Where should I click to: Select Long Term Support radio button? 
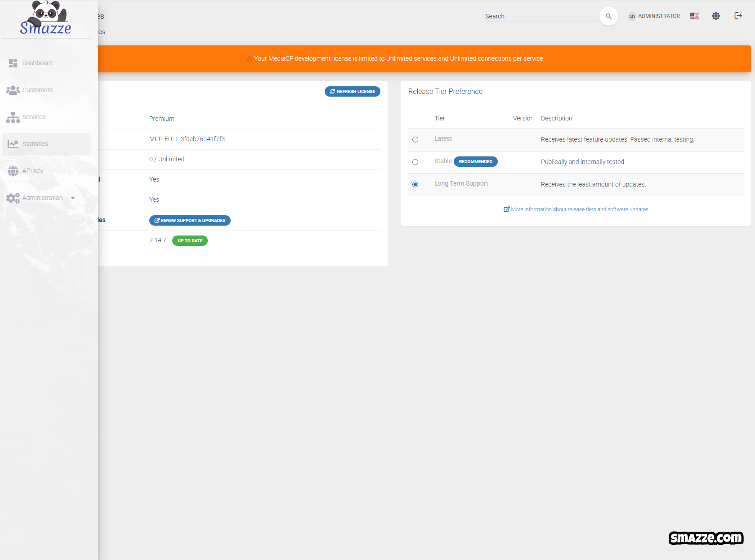point(415,185)
